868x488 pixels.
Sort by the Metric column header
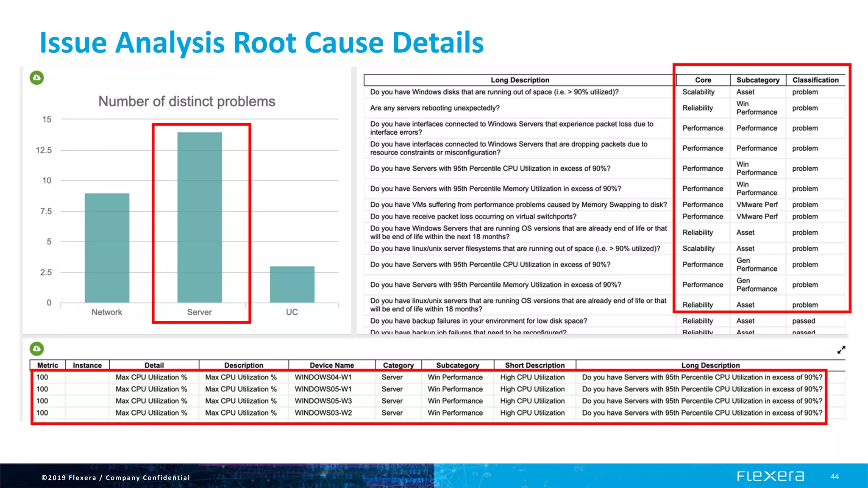tap(47, 365)
